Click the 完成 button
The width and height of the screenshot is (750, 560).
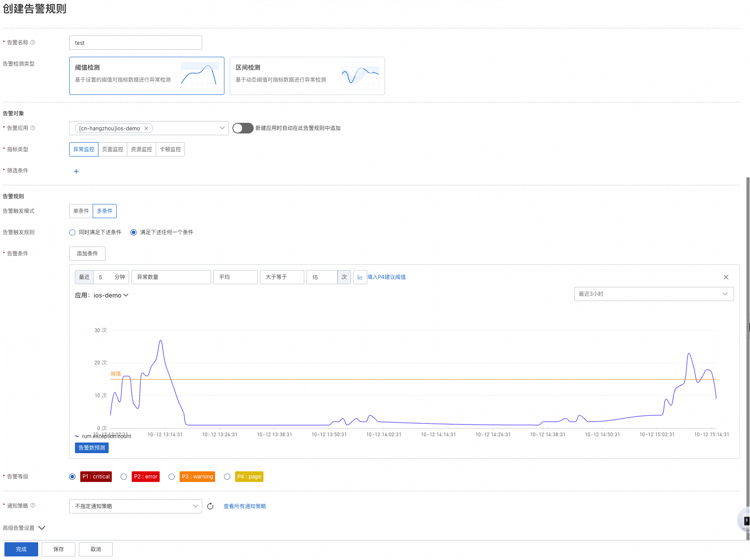coord(21,549)
